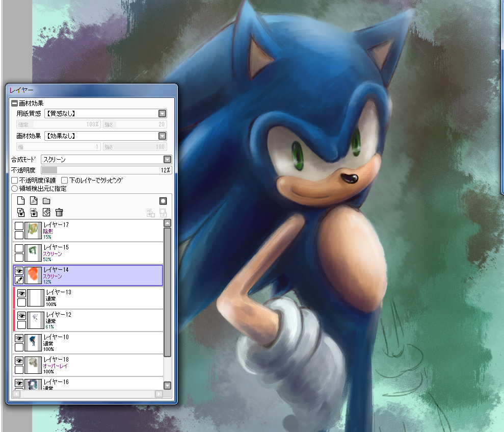Screen dimensions: 504x432
Task: Enable 不透明度保護 checkbox
Action: [14, 180]
